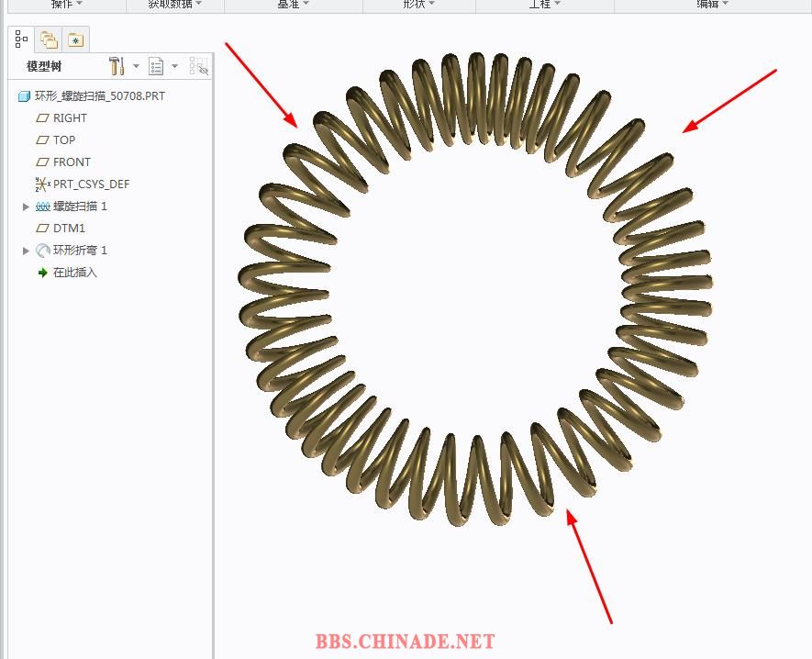The image size is (812, 659).
Task: Open the 形状 ribbon group dropdown
Action: pyautogui.click(x=419, y=4)
